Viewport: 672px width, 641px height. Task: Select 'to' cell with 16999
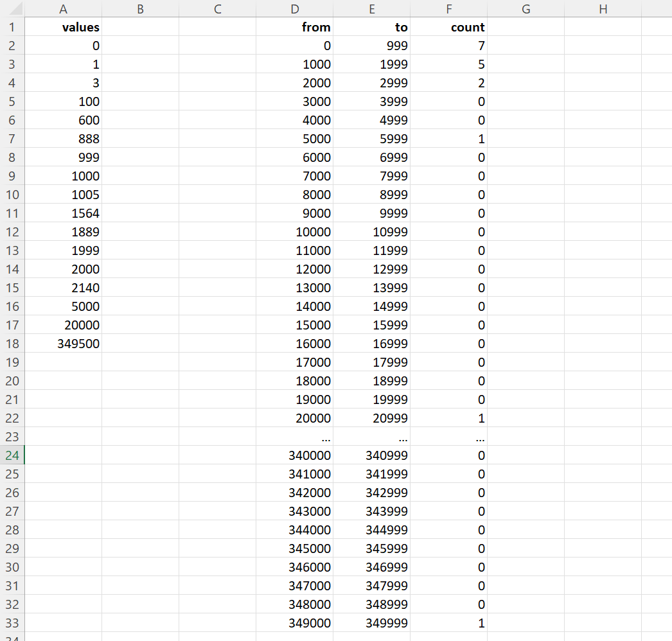(x=371, y=343)
